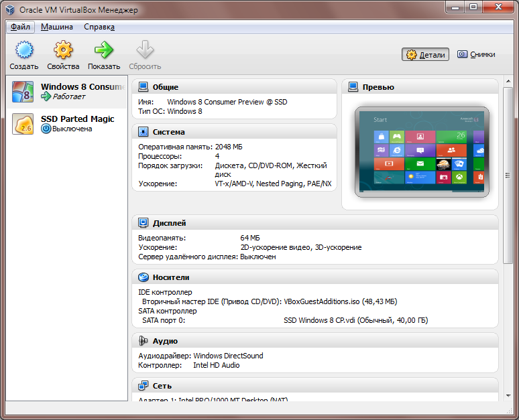
Task: Open the Файл menu
Action: (20, 27)
